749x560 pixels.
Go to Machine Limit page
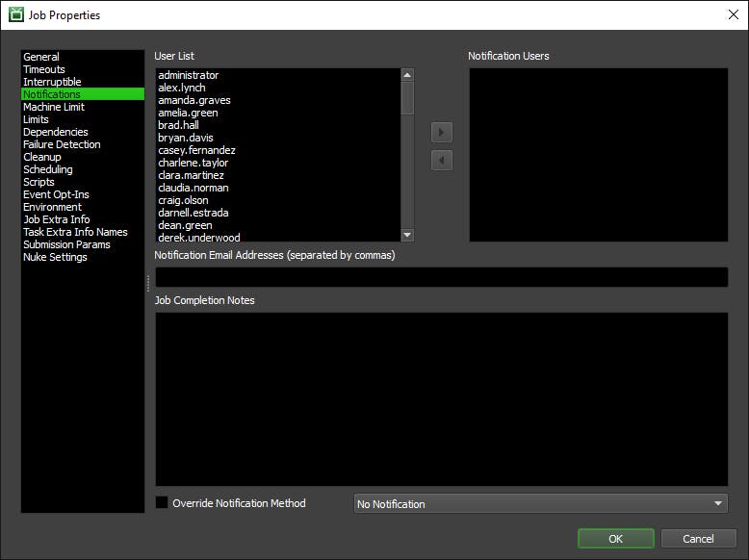tap(54, 107)
